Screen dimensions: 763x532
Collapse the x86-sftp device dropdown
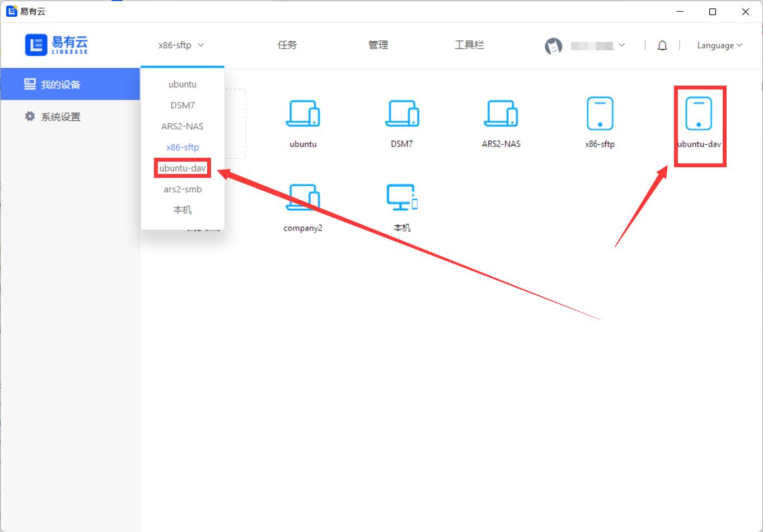coord(181,45)
